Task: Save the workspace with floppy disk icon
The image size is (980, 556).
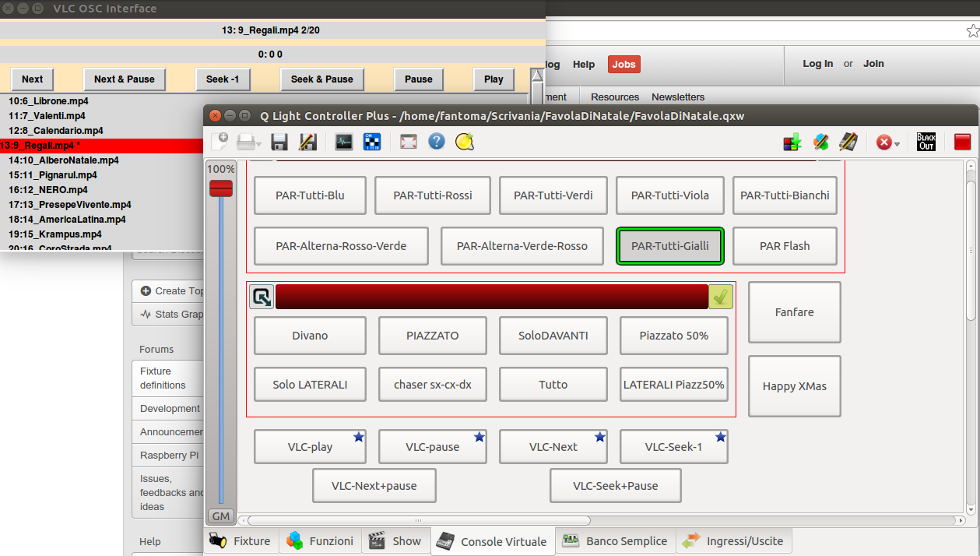Action: click(279, 142)
